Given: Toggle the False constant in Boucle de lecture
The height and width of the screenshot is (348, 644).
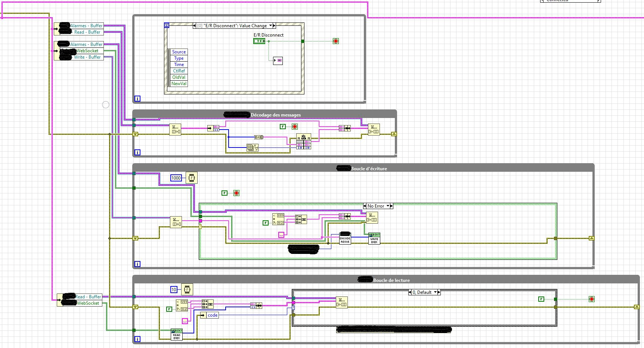Looking at the screenshot, I should click(169, 309).
